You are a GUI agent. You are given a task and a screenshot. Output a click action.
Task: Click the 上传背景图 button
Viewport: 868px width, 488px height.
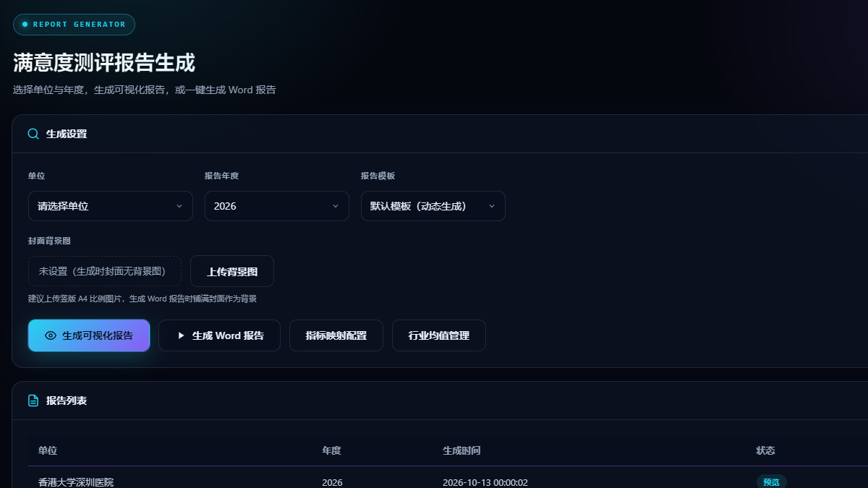coord(232,271)
